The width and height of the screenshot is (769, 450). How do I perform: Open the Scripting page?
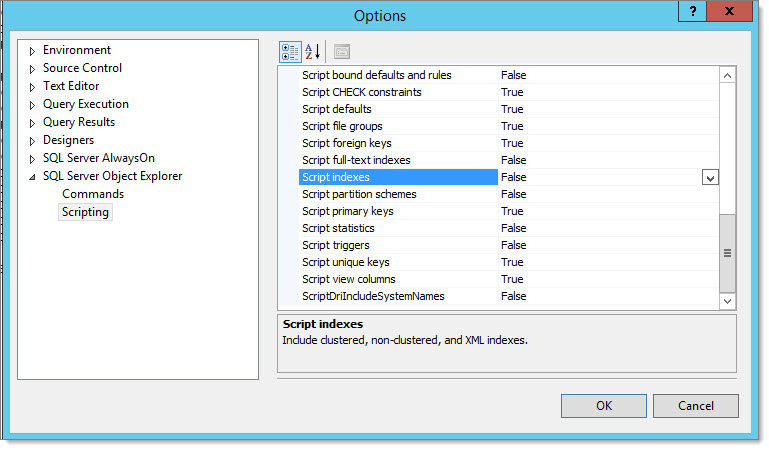tap(85, 212)
